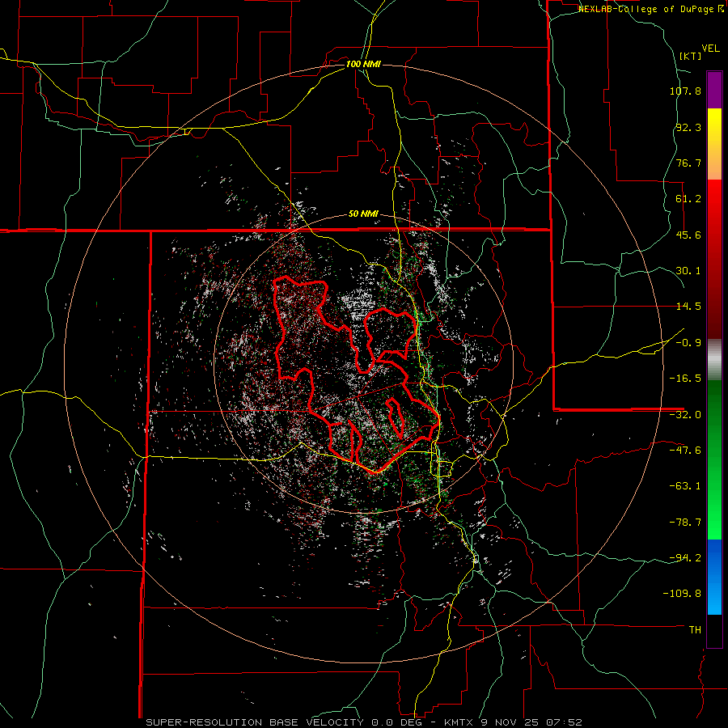Click the -63.1 scale value
Viewport: 728px width, 728px height.
(685, 486)
